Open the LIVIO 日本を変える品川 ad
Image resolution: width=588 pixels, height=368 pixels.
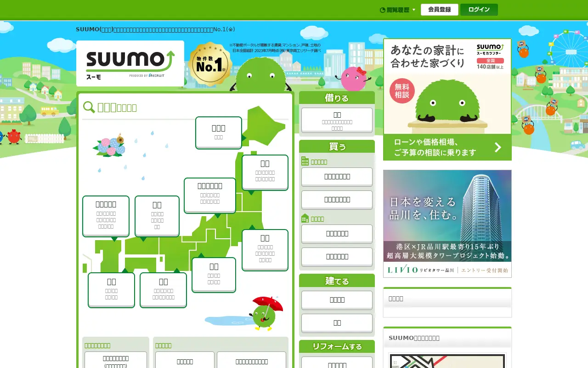[x=447, y=224]
